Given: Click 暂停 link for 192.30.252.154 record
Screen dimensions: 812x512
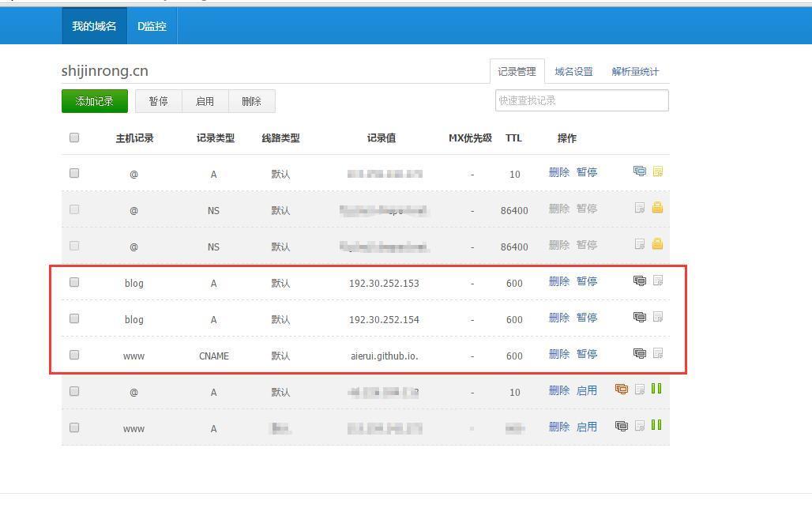Looking at the screenshot, I should (x=587, y=318).
